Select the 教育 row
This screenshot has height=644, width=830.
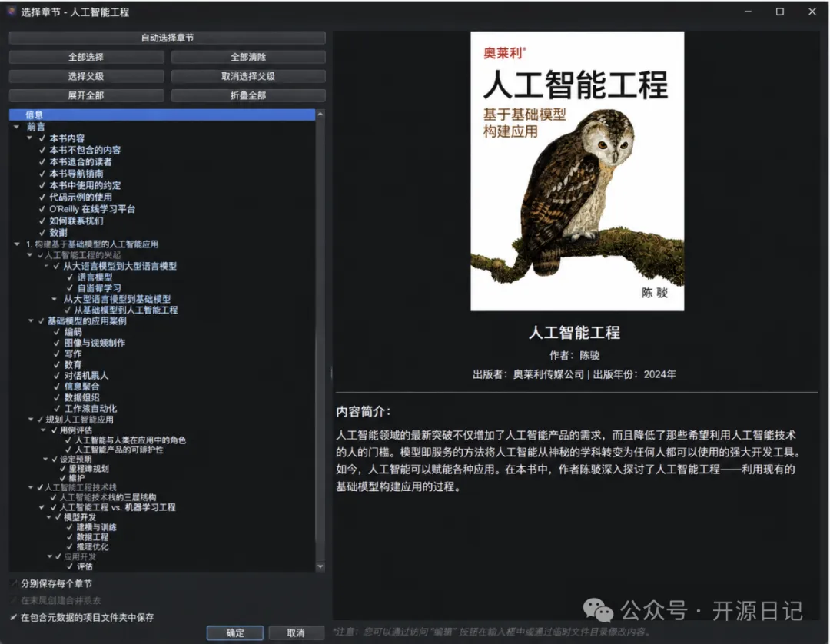73,364
